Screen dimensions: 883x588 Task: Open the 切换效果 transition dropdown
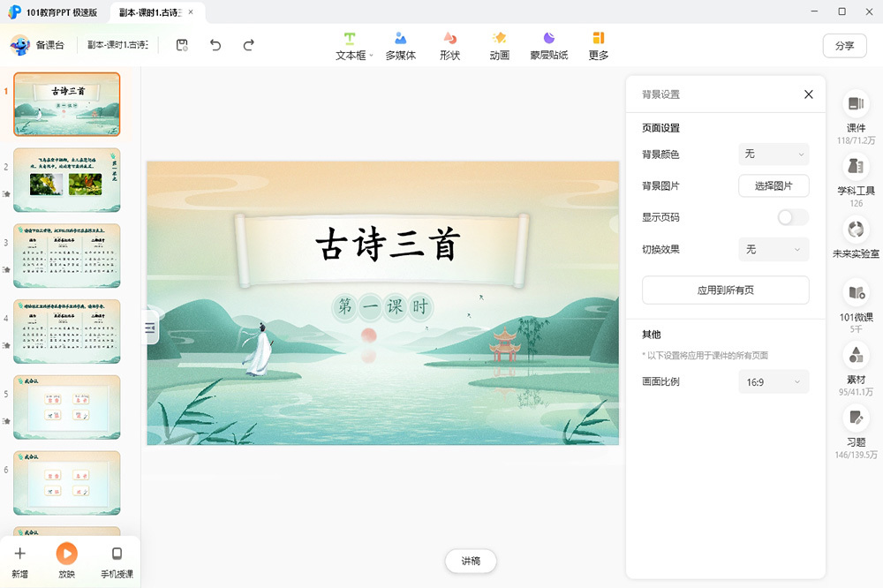[774, 250]
